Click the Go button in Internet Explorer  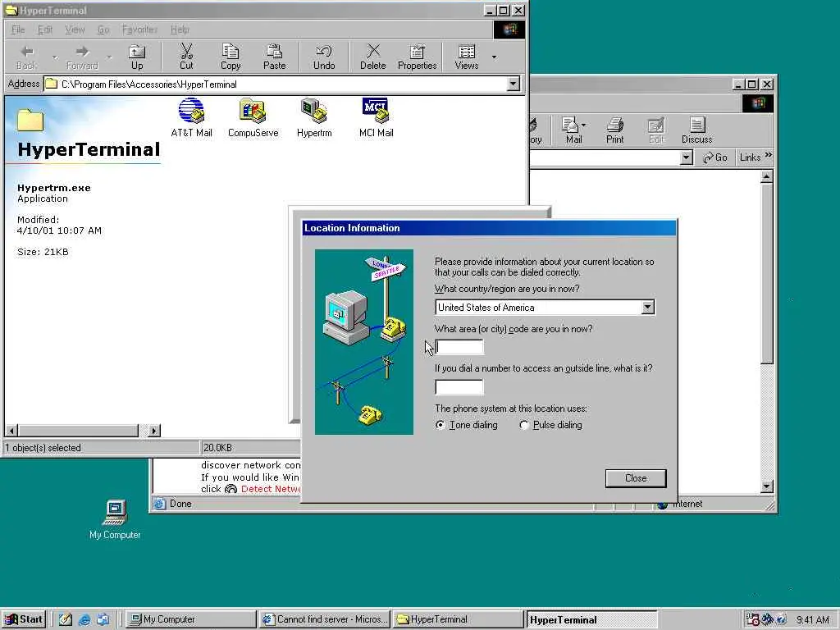coord(715,157)
